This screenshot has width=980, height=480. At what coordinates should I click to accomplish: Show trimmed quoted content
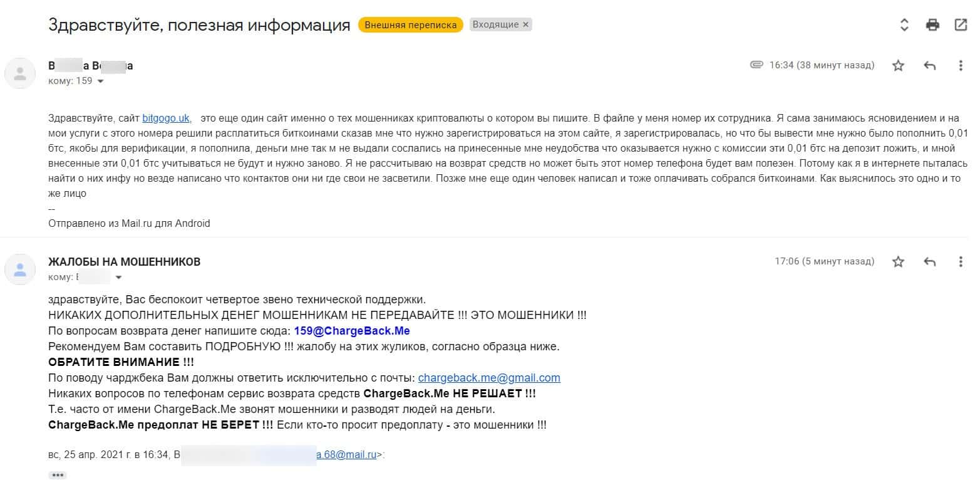pos(58,475)
